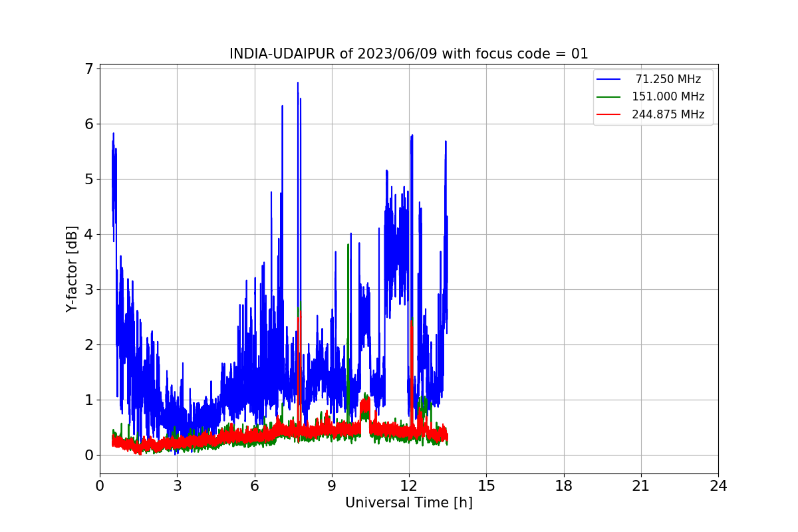Click y-axis tick label 4
Screen dimensions: 798x532
tap(88, 235)
